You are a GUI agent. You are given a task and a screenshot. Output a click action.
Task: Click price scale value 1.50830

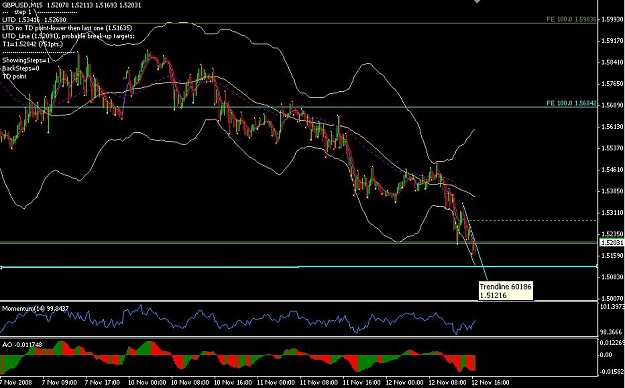[x=613, y=277]
